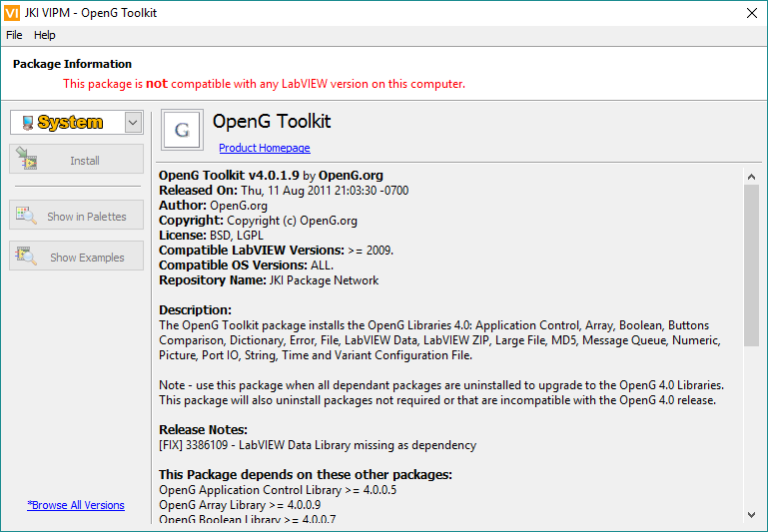Open the Product Homepage link
The width and height of the screenshot is (768, 532).
pyautogui.click(x=265, y=148)
